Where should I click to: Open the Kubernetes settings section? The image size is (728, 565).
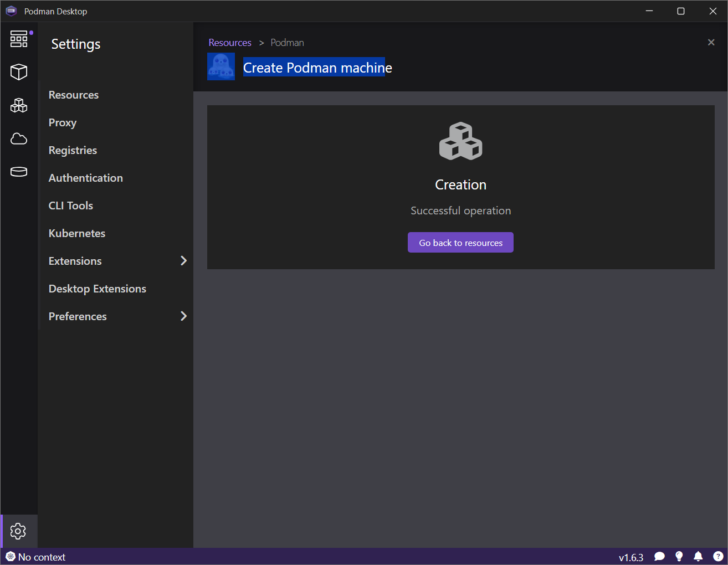tap(77, 233)
